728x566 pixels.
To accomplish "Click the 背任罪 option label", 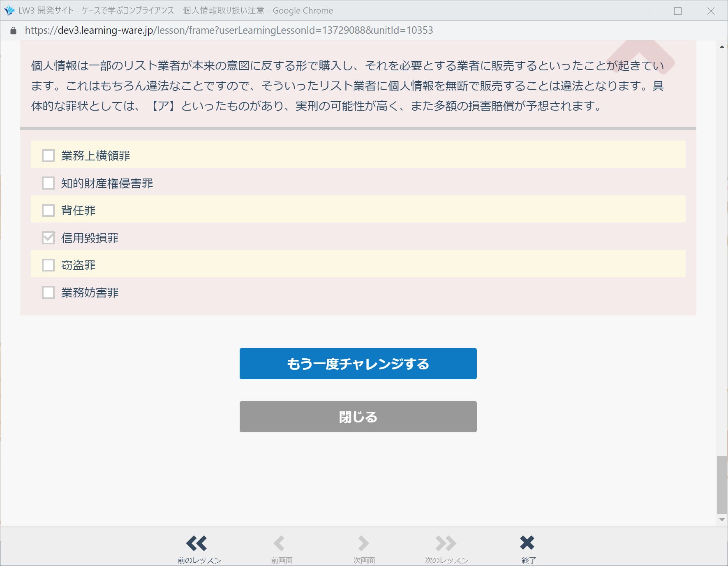I will coord(79,210).
